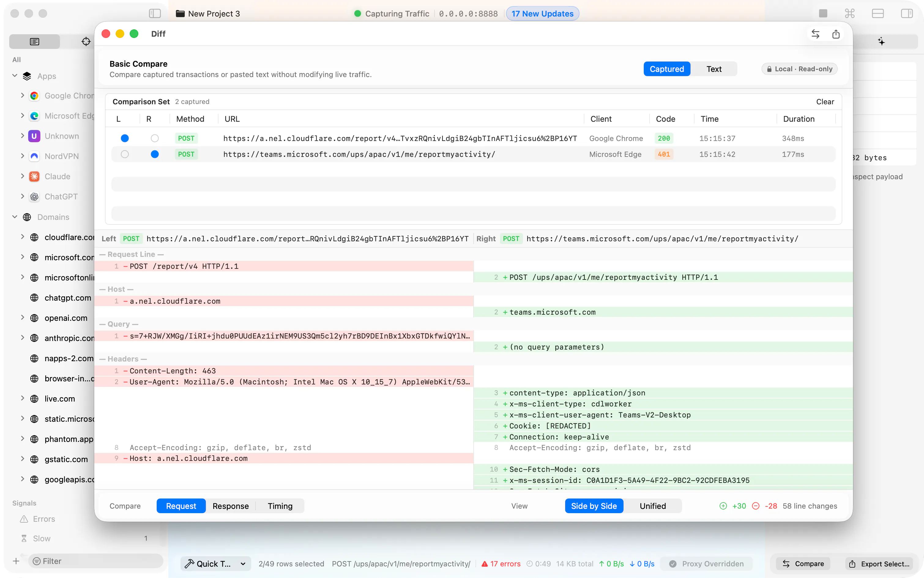This screenshot has width=924, height=578.
Task: Click the chatgpt.com globe icon
Action: [34, 298]
